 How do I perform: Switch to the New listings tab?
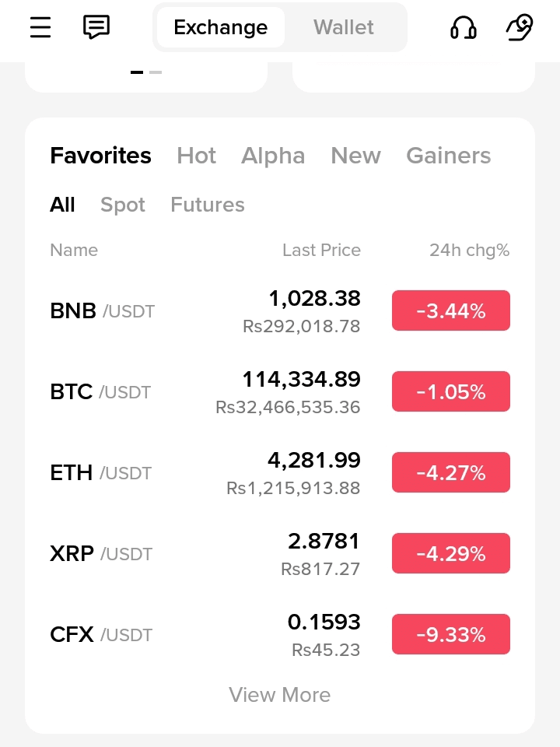tap(355, 156)
